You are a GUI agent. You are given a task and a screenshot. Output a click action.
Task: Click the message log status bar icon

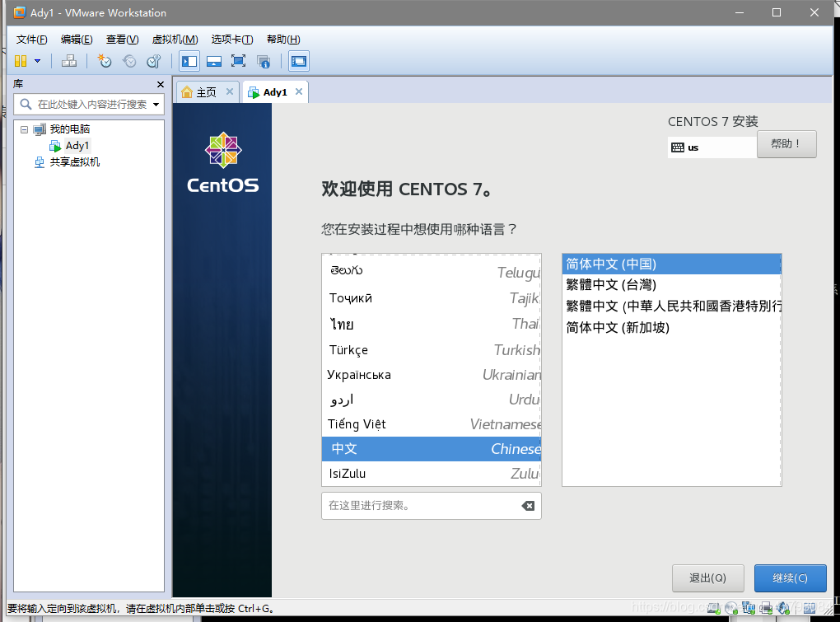(810, 608)
